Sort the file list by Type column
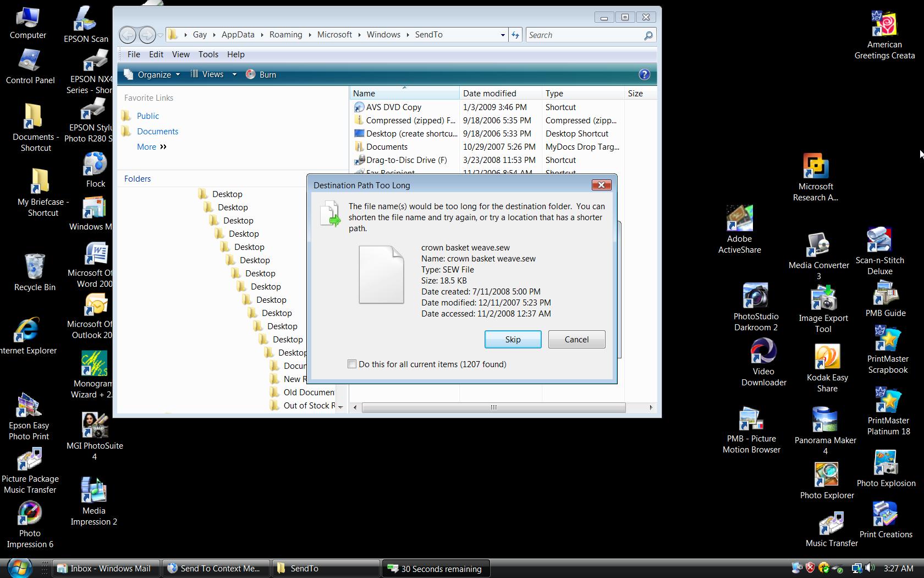The image size is (924, 578). [583, 93]
